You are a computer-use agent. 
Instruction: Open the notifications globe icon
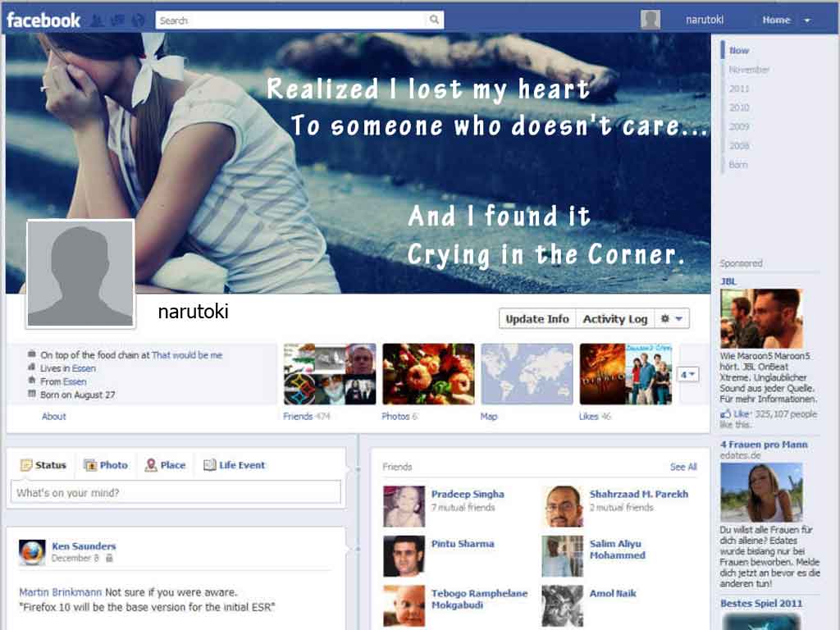tap(138, 21)
